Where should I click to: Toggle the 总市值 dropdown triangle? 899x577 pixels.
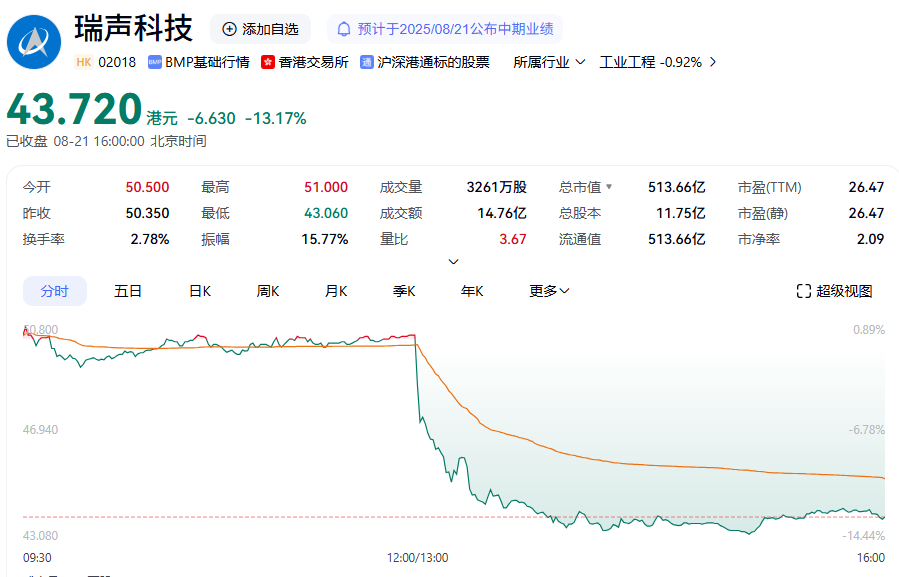609,186
